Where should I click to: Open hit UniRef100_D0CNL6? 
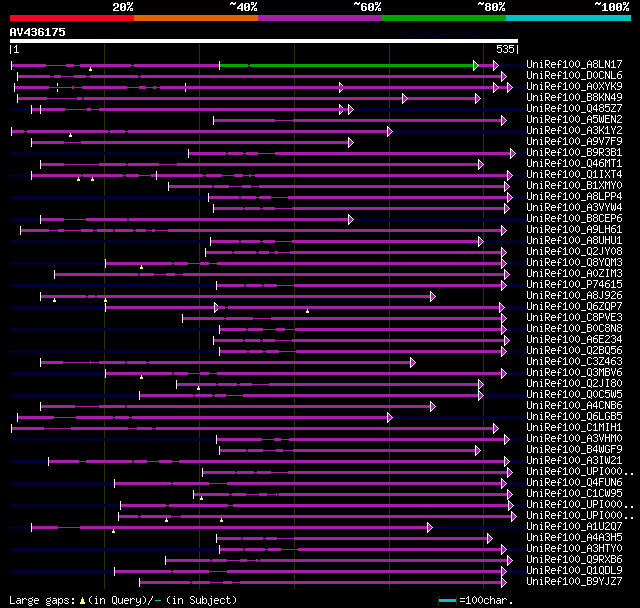(574, 75)
